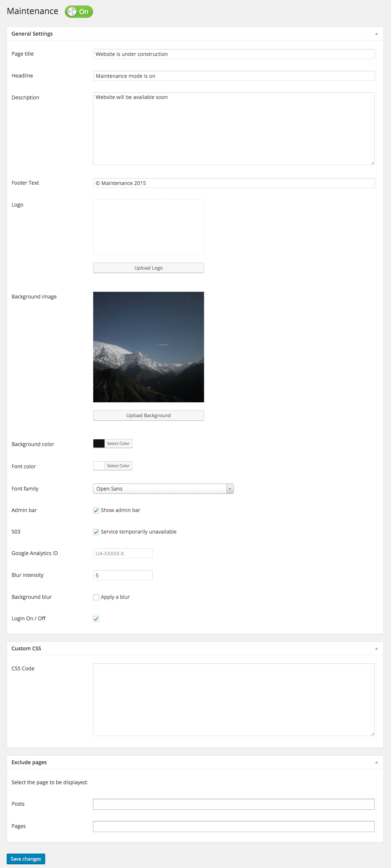Collapse the Exclude pages panel
This screenshot has height=868, width=391.
tap(376, 762)
